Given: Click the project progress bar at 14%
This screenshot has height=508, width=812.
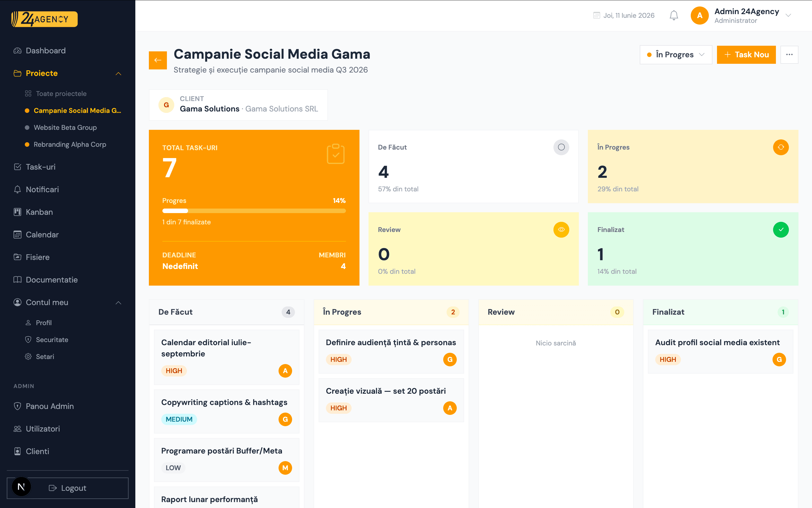Looking at the screenshot, I should point(254,211).
